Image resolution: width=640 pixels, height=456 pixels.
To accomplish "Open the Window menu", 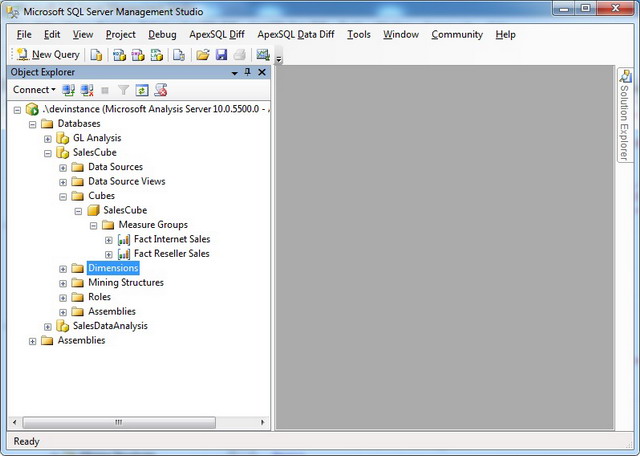I will pos(401,35).
